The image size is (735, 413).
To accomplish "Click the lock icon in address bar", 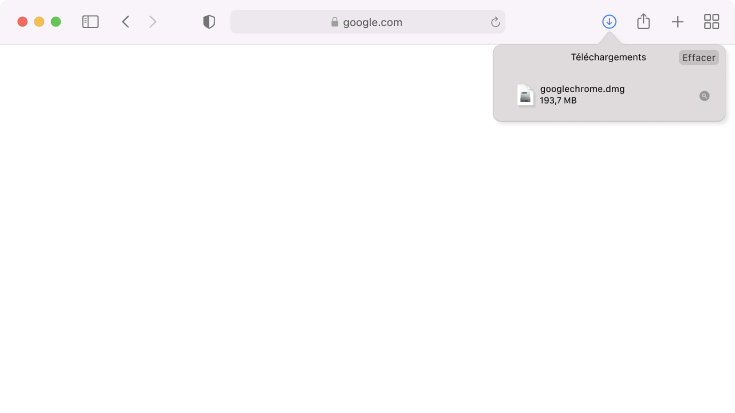I will point(334,22).
